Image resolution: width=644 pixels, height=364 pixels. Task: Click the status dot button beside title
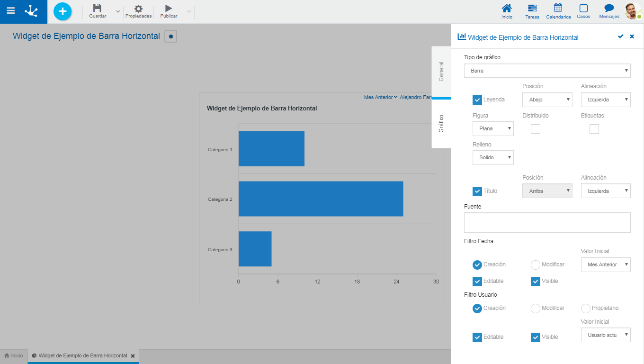click(x=170, y=36)
